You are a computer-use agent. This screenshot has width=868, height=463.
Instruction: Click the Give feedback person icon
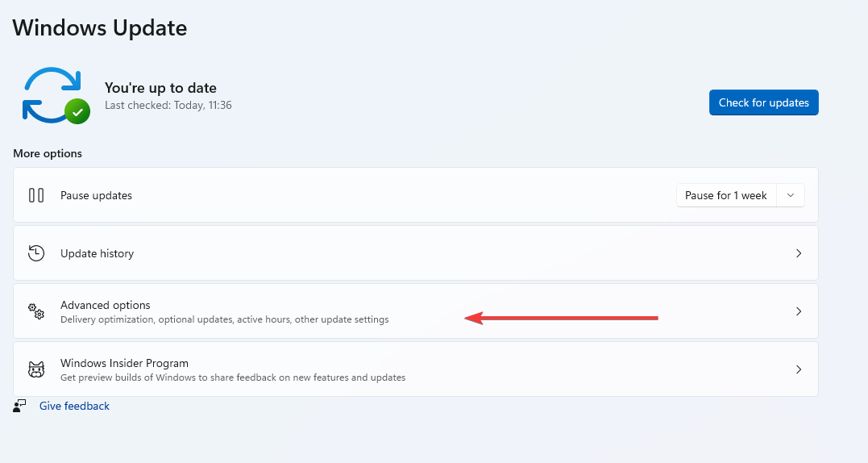[19, 406]
